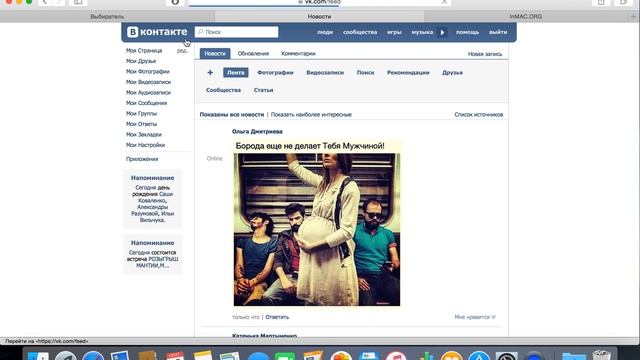Click Показаны все новости
The image size is (640, 360).
[x=232, y=115]
